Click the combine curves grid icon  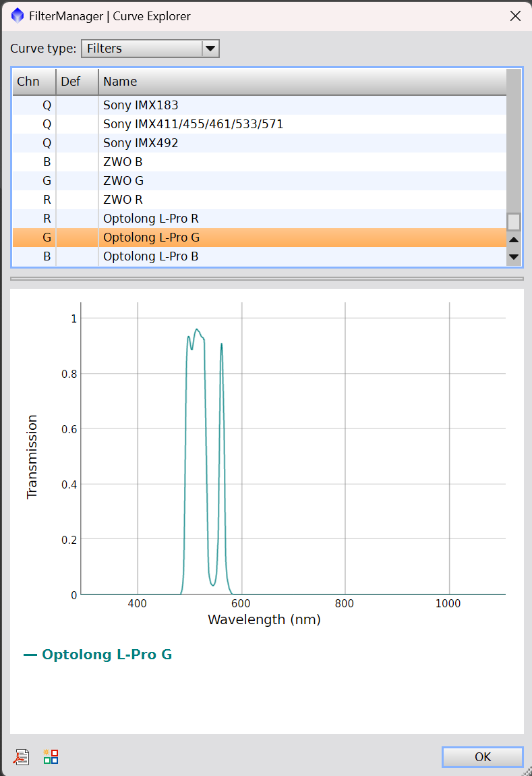(51, 756)
